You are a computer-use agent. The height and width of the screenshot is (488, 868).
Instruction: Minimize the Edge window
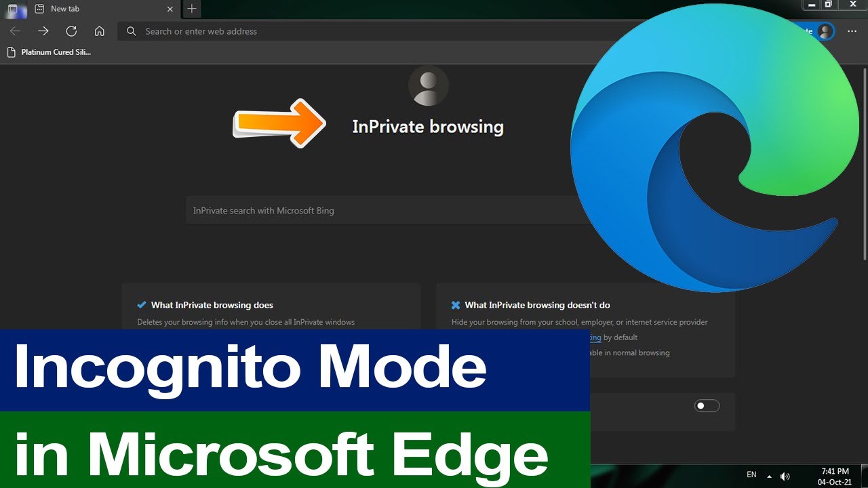pyautogui.click(x=812, y=5)
